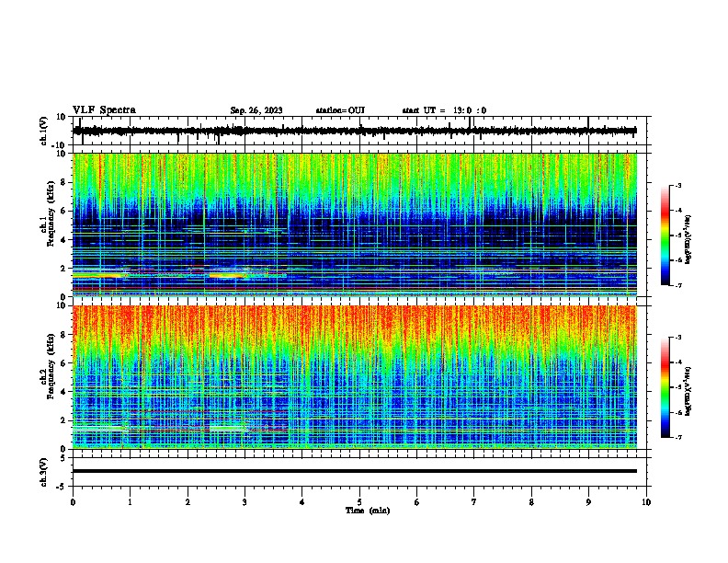Screen dimensions: 728x563
Task: Click the "Time (min)" axis label
Action: (x=368, y=511)
